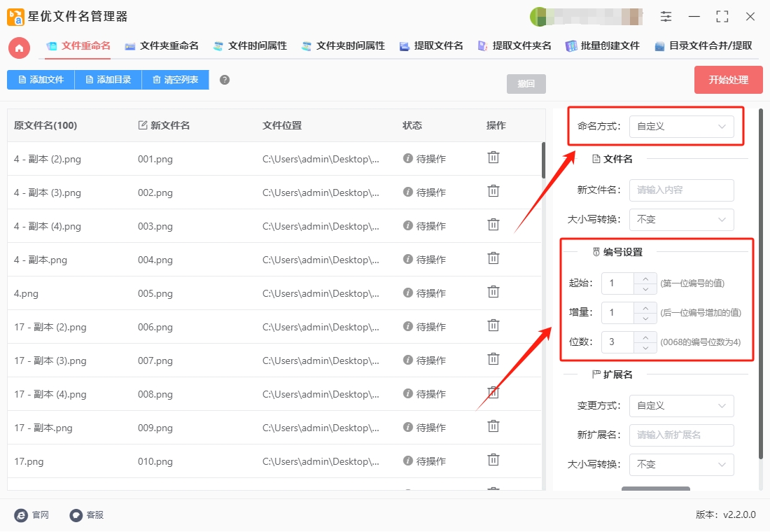The width and height of the screenshot is (770, 532).
Task: Delete row 4 - 副本.png with trash icon
Action: coord(493,258)
